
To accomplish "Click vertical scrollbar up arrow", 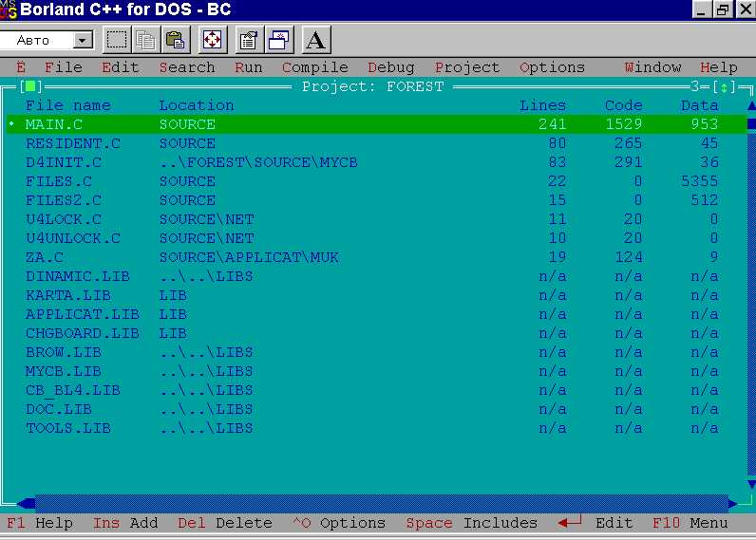I will [751, 105].
